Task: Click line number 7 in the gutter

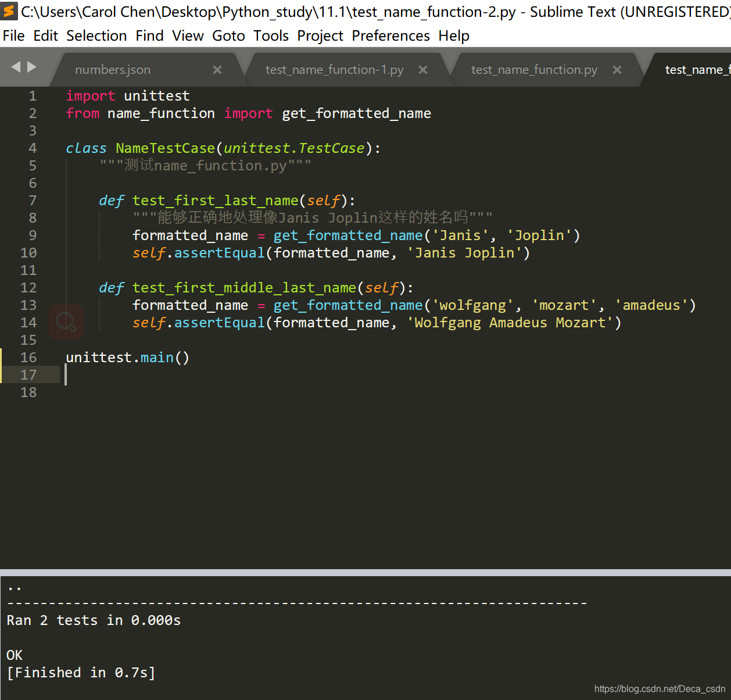Action: pos(33,201)
